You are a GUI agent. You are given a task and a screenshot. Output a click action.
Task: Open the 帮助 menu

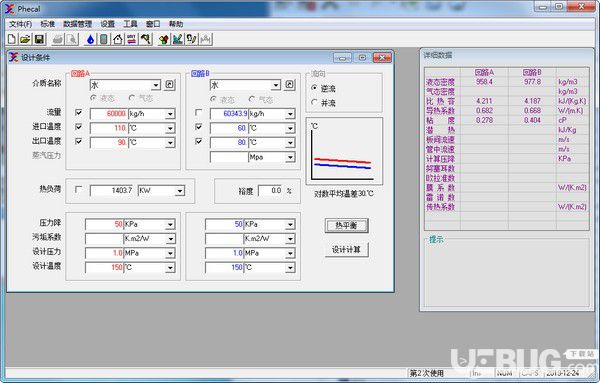point(176,24)
